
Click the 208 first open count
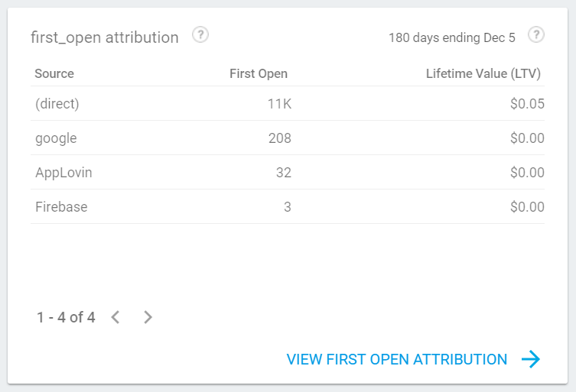(279, 138)
